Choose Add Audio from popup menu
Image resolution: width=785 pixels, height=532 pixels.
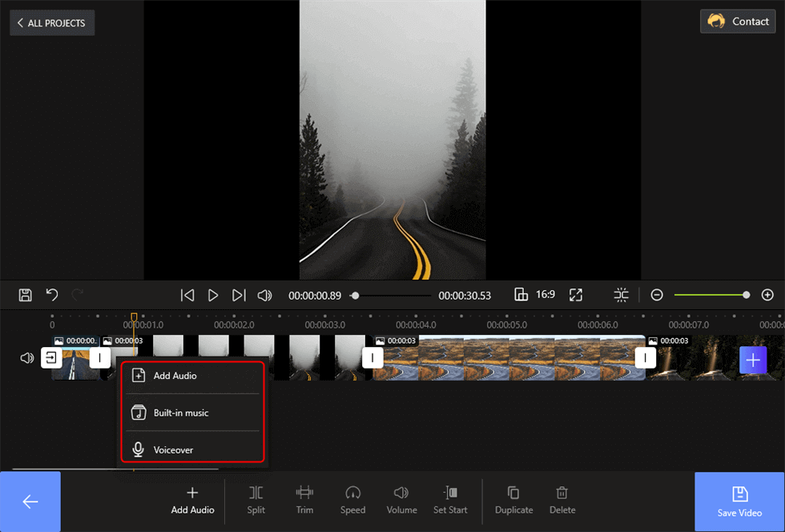click(x=193, y=376)
